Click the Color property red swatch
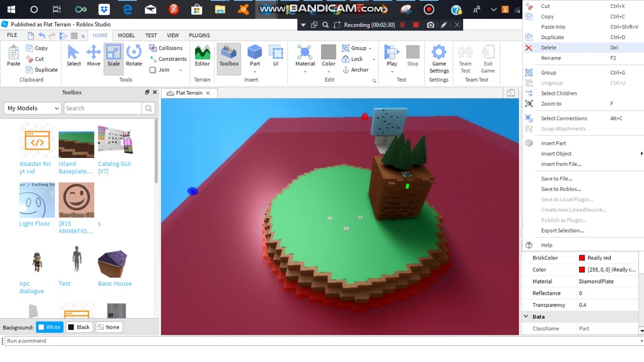The width and height of the screenshot is (644, 362). coord(582,270)
